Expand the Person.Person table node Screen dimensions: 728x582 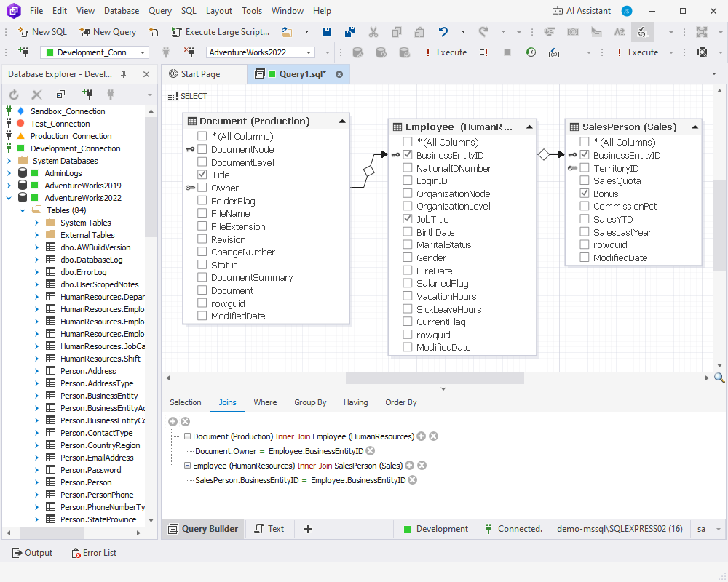point(35,482)
